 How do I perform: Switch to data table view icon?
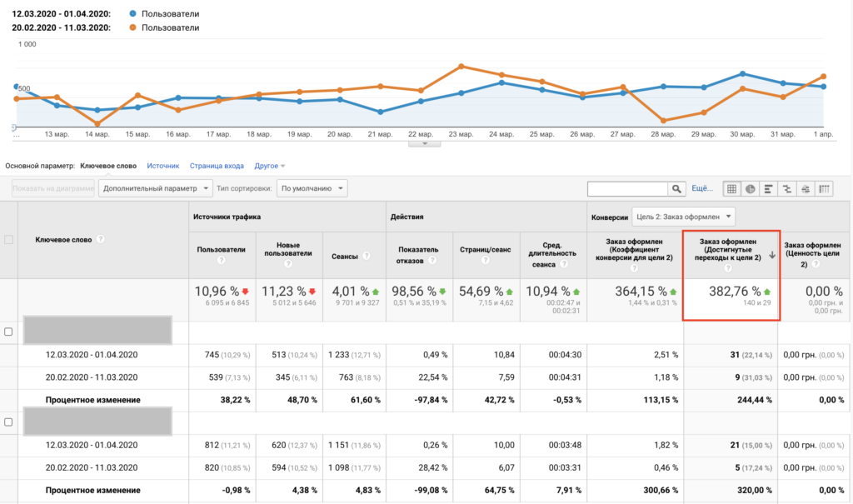731,189
